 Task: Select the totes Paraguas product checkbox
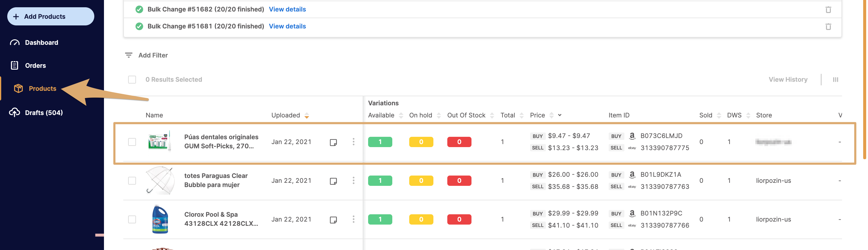click(x=132, y=180)
